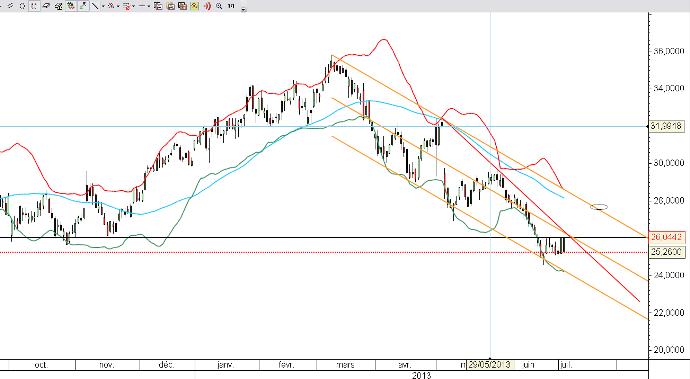The height and width of the screenshot is (379, 690).
Task: Open the line style dropdown arrow
Action: 149,6
